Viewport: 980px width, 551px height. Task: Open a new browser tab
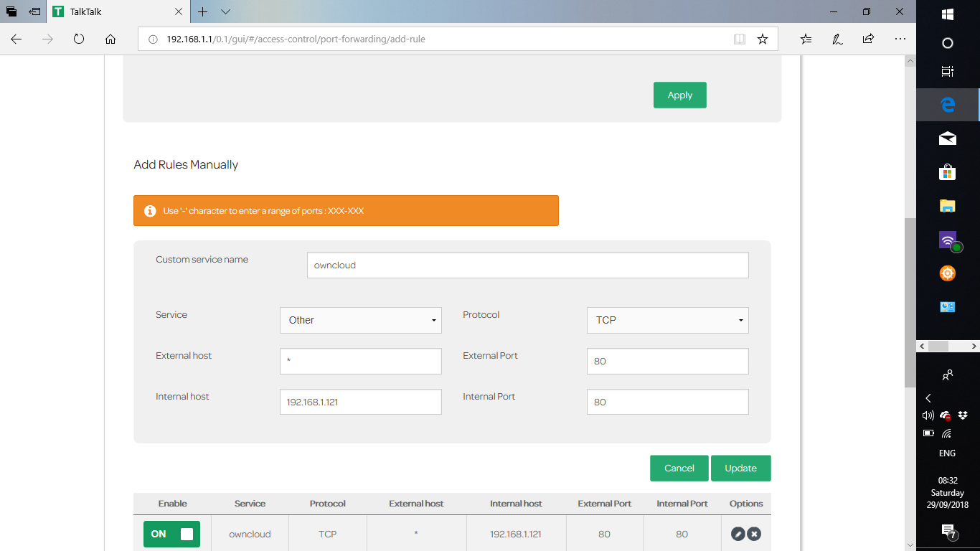coord(203,12)
